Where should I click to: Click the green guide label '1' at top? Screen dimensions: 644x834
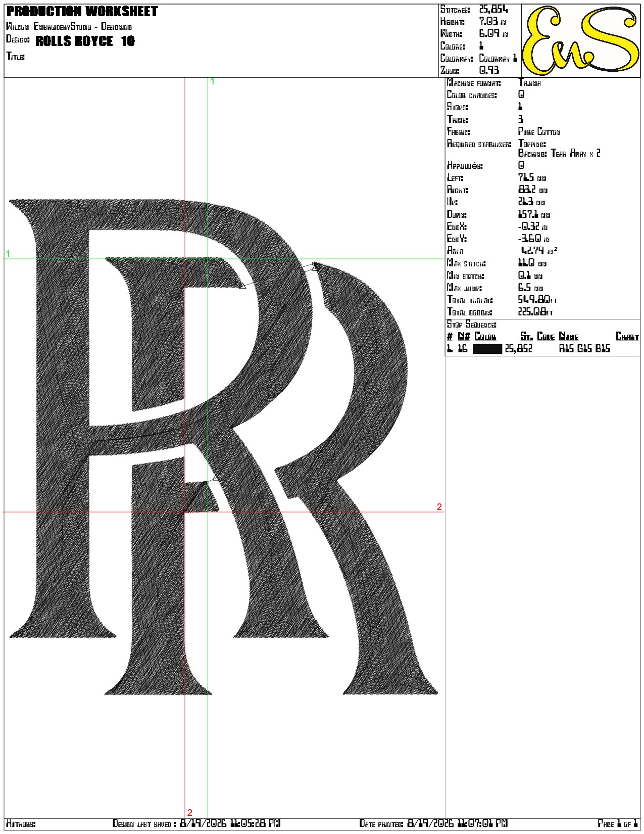213,81
